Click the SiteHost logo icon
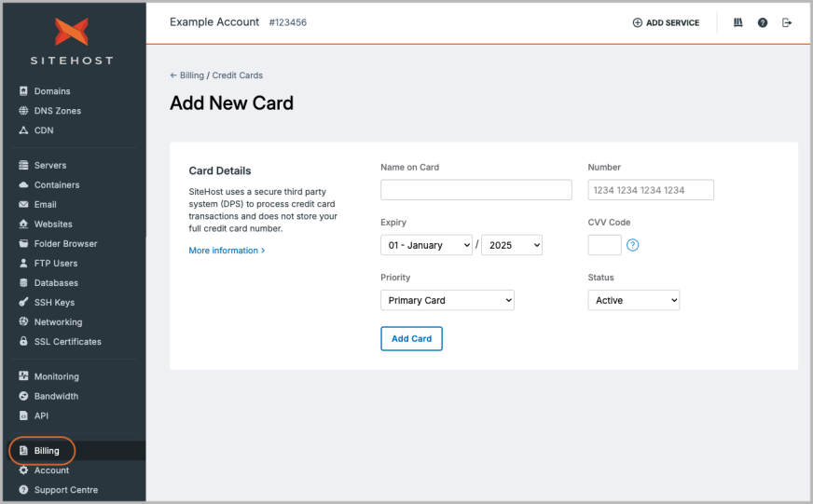813x504 pixels. 71,32
